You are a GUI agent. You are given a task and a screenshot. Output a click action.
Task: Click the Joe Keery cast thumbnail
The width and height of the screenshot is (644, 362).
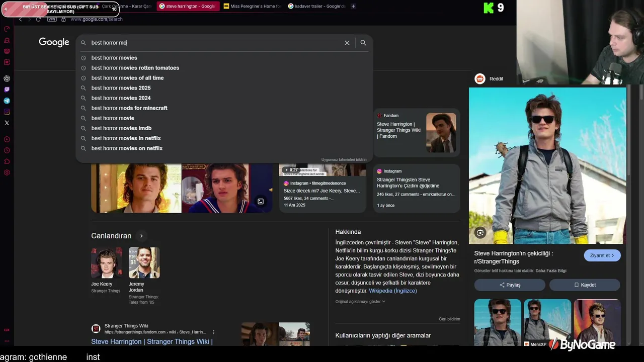coord(106,263)
